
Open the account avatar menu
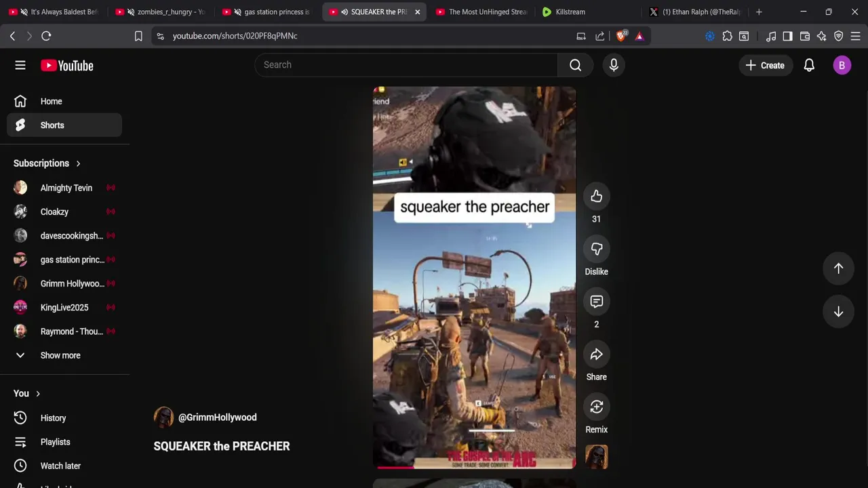click(x=842, y=66)
